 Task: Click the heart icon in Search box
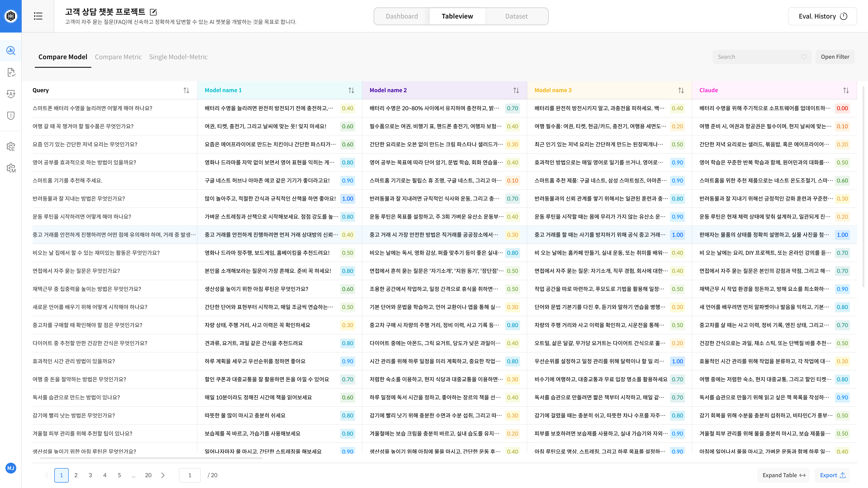(804, 57)
